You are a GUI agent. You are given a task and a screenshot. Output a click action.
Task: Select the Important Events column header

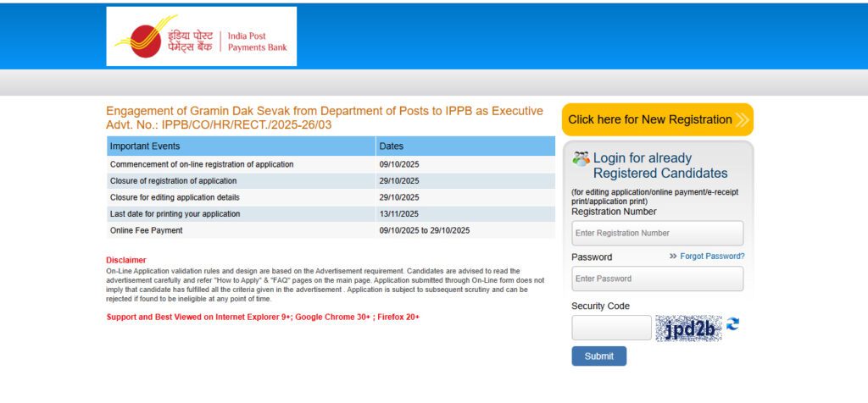145,146
